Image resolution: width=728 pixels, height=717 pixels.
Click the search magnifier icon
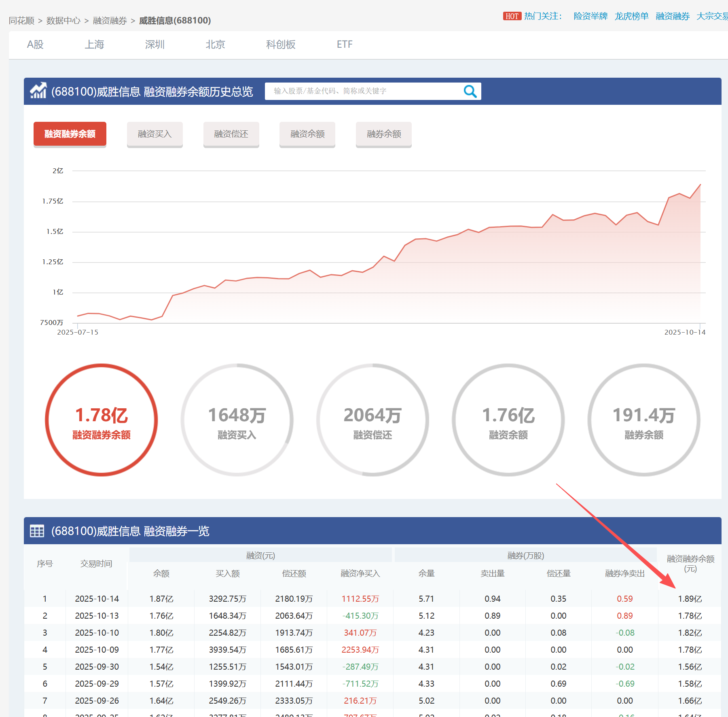click(470, 91)
